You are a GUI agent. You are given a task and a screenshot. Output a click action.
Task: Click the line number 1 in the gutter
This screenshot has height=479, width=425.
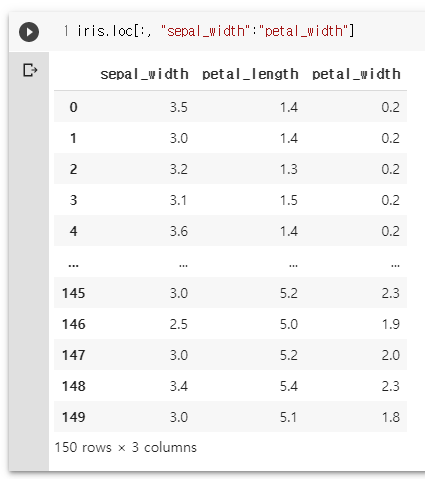(66, 31)
